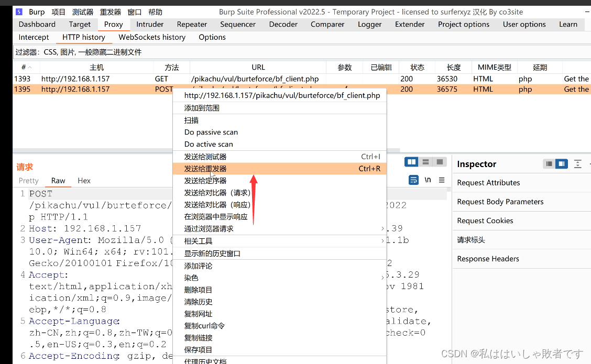
Task: Open the User options tab
Action: (x=524, y=24)
